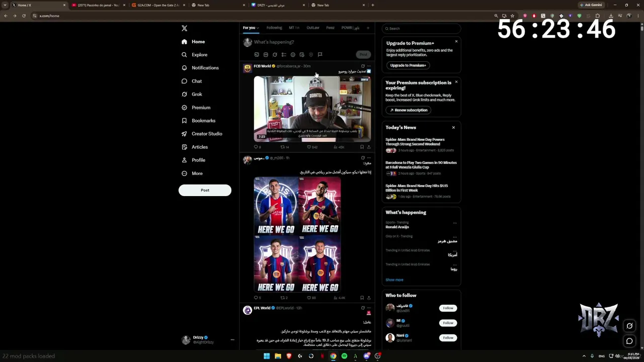Select the MT timeline tab
The height and width of the screenshot is (362, 644).
point(294,28)
